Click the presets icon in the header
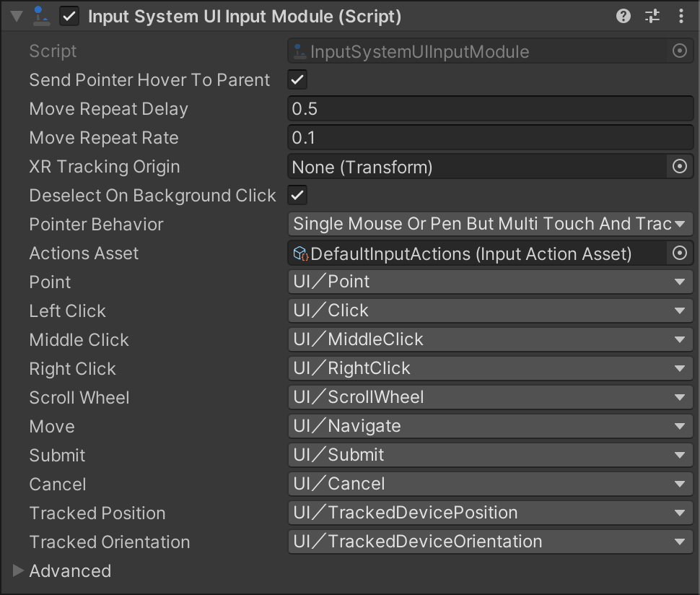The image size is (700, 595). click(652, 16)
